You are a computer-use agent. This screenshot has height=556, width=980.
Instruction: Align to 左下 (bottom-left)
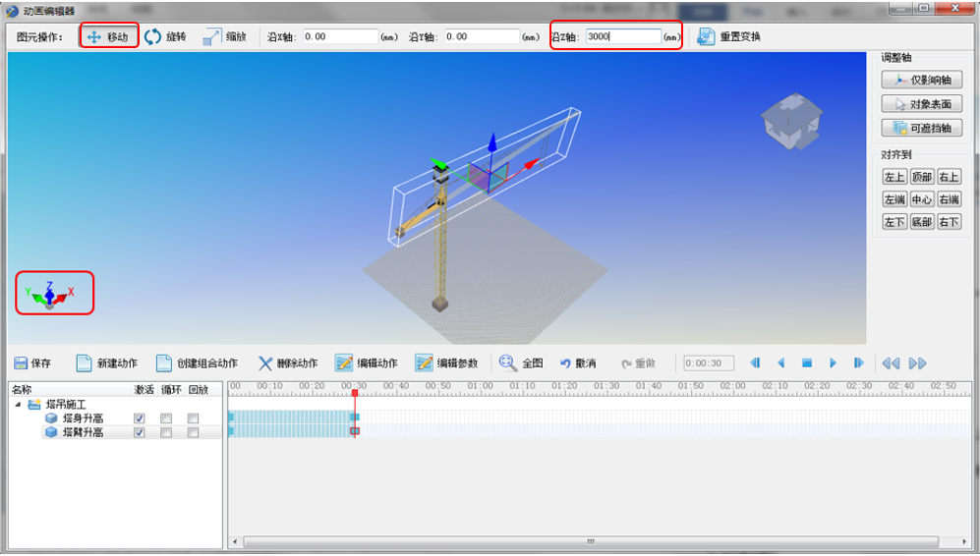coord(894,222)
